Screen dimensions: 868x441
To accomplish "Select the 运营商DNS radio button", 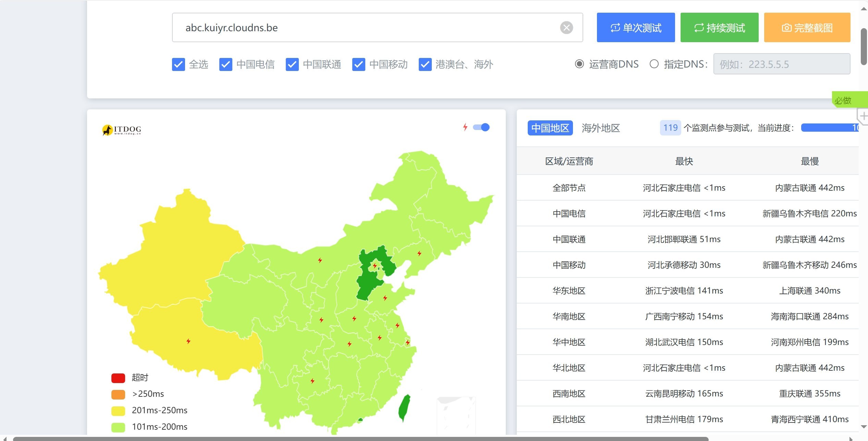I will point(579,64).
